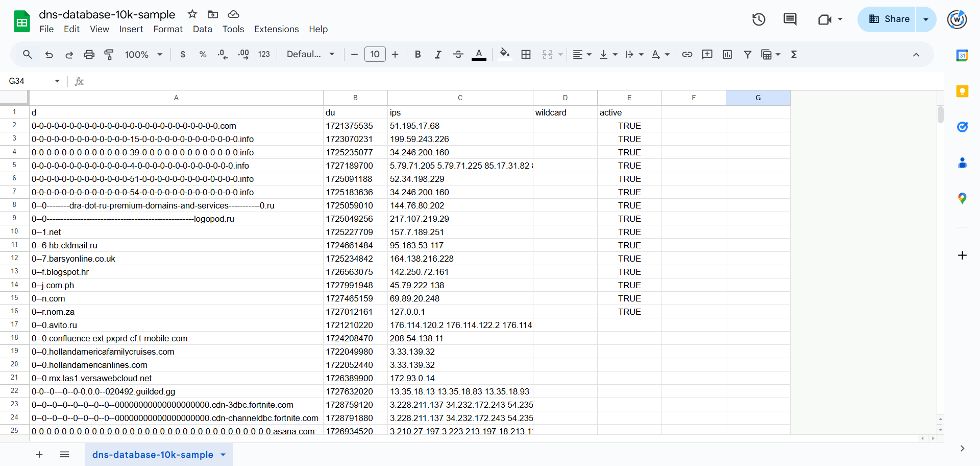This screenshot has width=980, height=466.
Task: Expand the name box G34 dropdown
Action: [57, 81]
